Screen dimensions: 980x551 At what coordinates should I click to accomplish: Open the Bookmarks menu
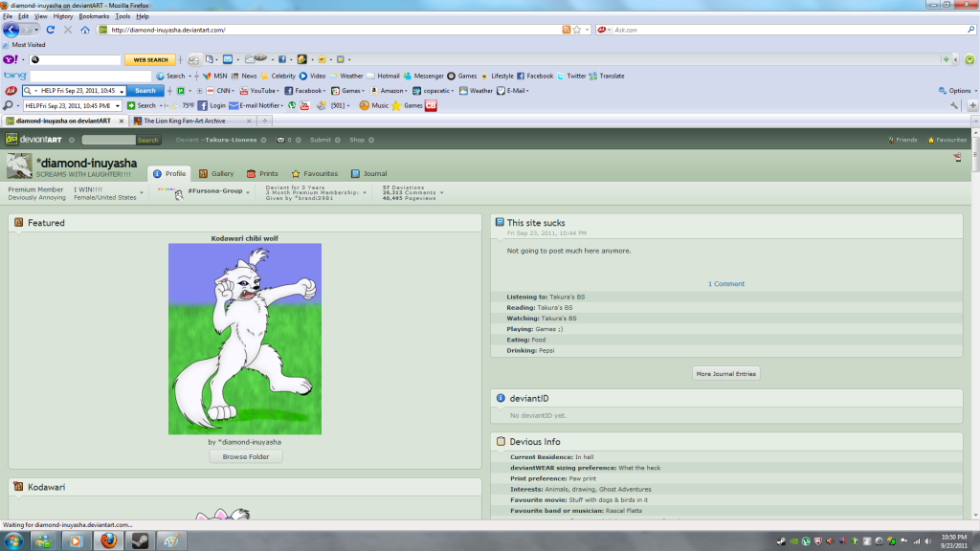pyautogui.click(x=94, y=16)
